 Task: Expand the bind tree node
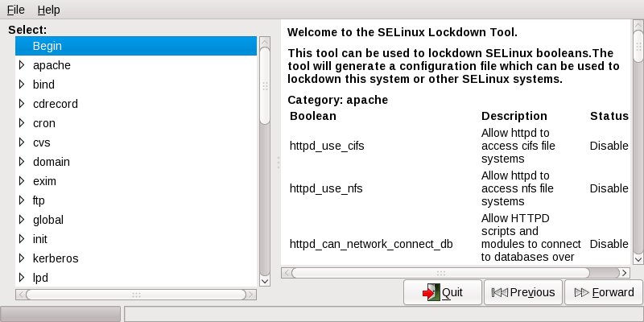(x=22, y=85)
